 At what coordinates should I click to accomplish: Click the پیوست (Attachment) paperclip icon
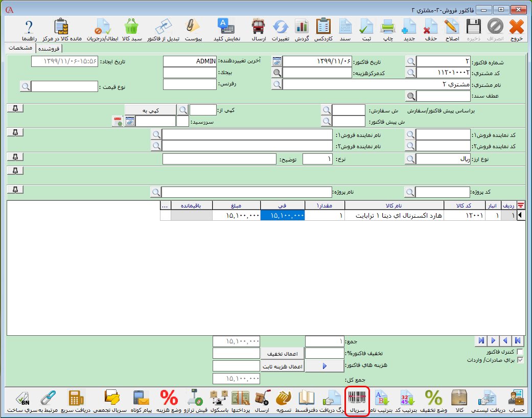coord(193,30)
